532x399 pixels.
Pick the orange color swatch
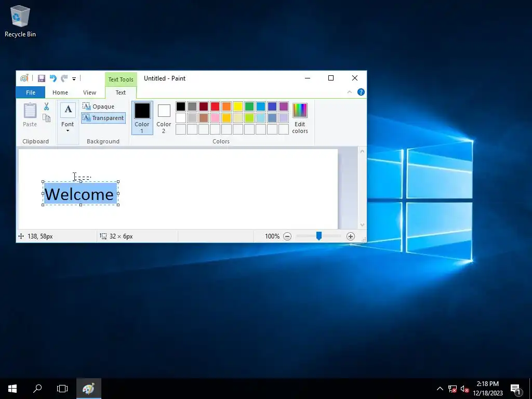tap(227, 107)
